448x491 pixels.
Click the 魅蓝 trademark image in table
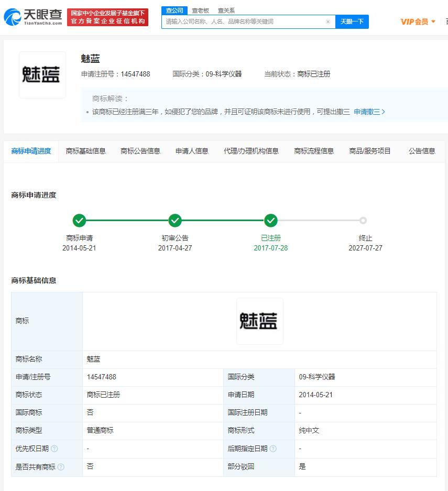259,321
